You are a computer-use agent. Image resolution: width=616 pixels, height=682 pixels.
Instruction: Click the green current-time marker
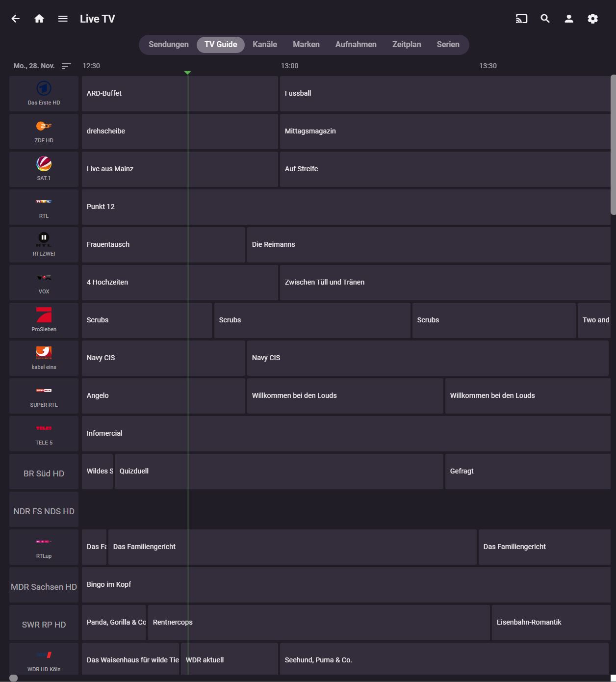click(x=187, y=73)
